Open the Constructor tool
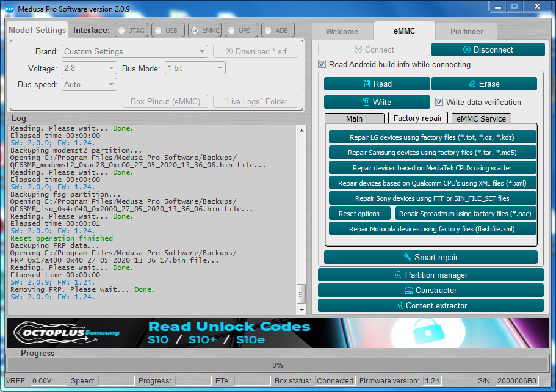The height and width of the screenshot is (392, 556). click(x=430, y=290)
